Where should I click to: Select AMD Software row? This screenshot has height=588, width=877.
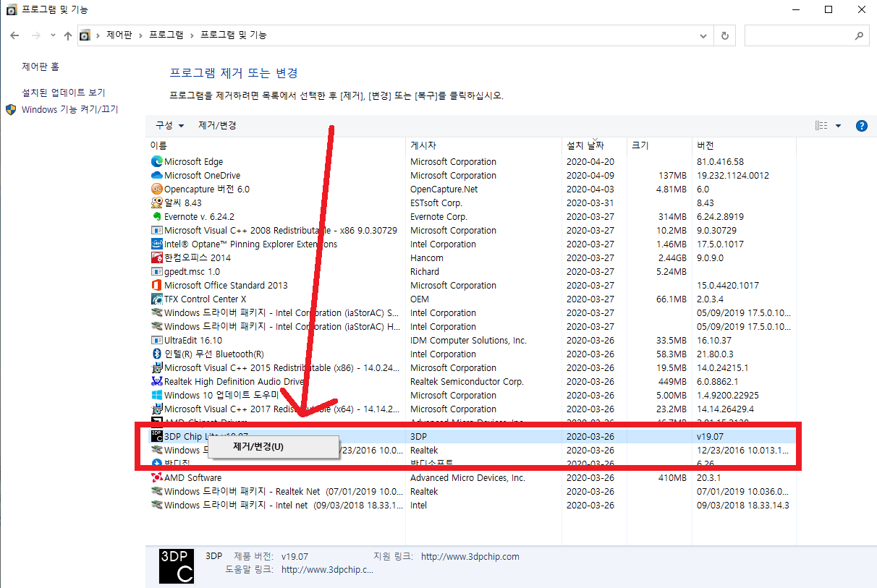pos(472,478)
